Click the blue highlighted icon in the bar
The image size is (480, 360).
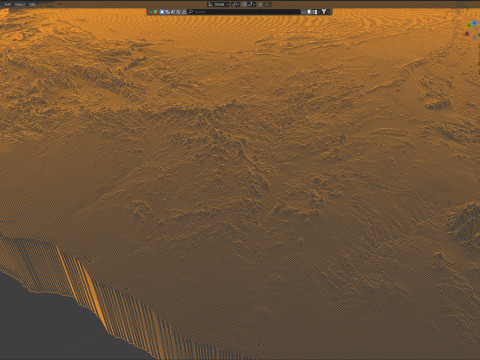point(162,12)
